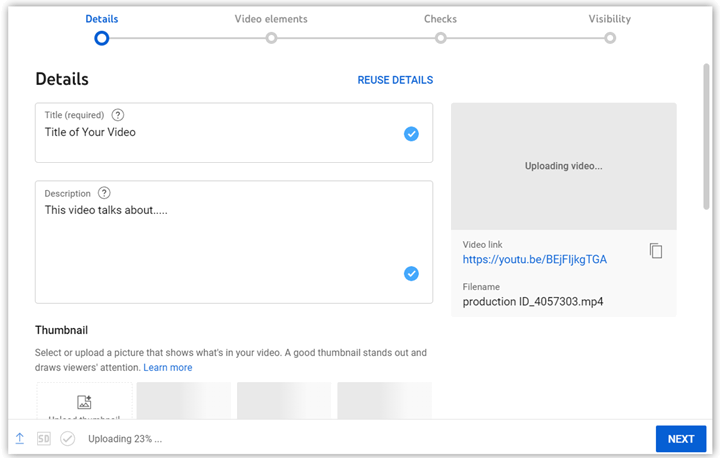
Task: Click REUSE DETAILS link
Action: (x=395, y=80)
